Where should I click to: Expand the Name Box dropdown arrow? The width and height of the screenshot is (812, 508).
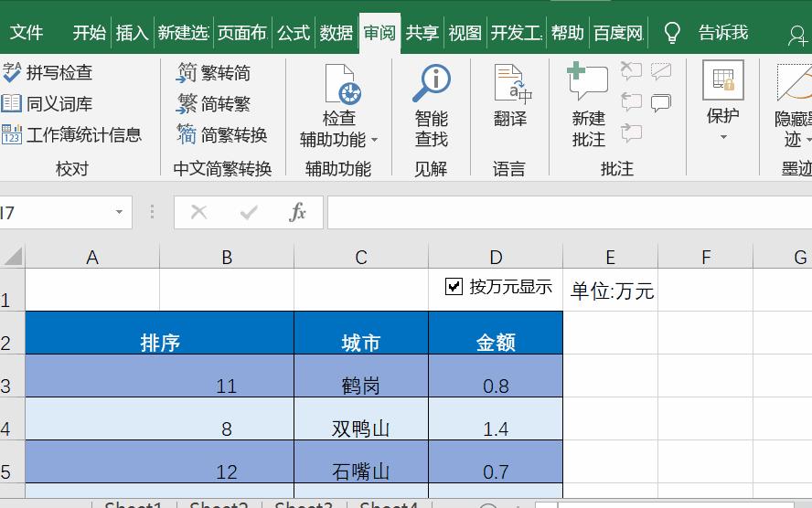click(x=119, y=212)
